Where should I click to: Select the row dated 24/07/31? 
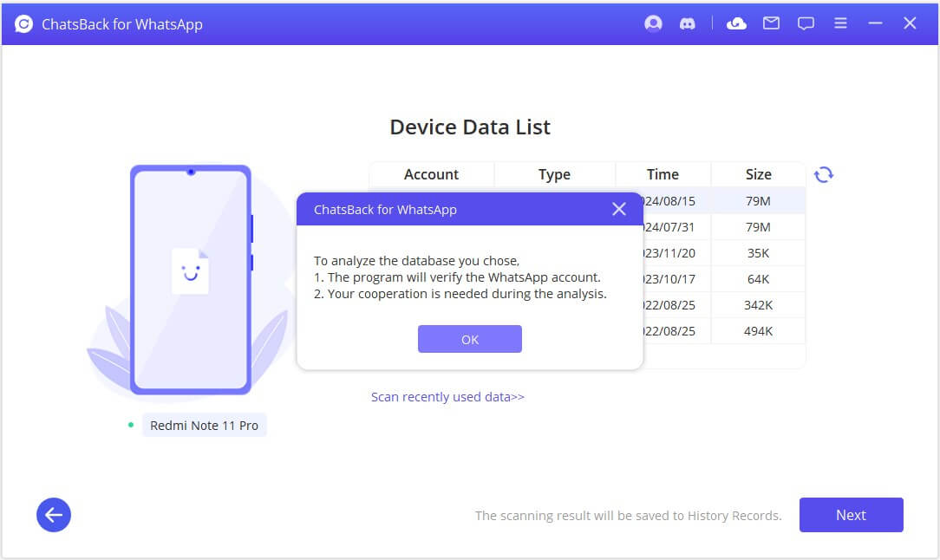[723, 227]
